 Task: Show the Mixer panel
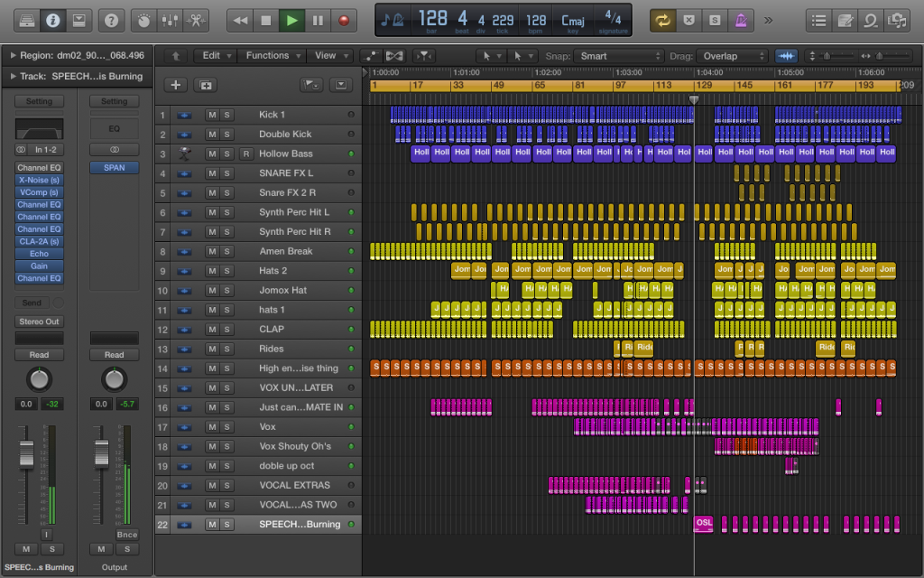pos(168,19)
